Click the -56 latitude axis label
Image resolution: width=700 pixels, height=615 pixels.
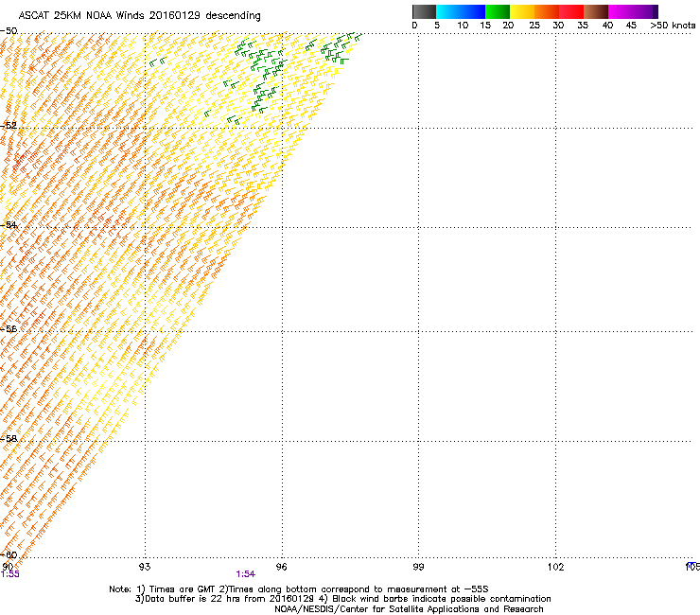click(x=9, y=328)
